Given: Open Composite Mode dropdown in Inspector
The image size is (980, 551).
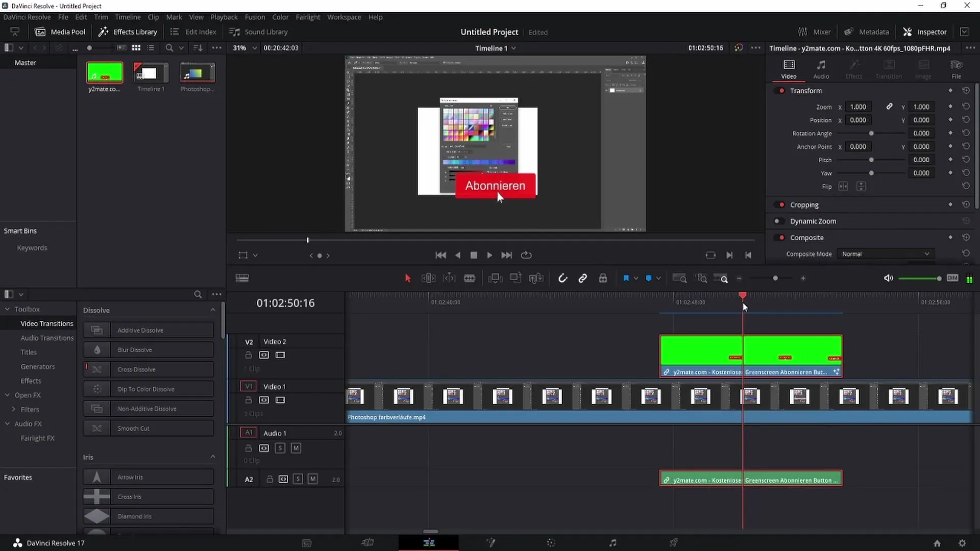Looking at the screenshot, I should pyautogui.click(x=885, y=254).
